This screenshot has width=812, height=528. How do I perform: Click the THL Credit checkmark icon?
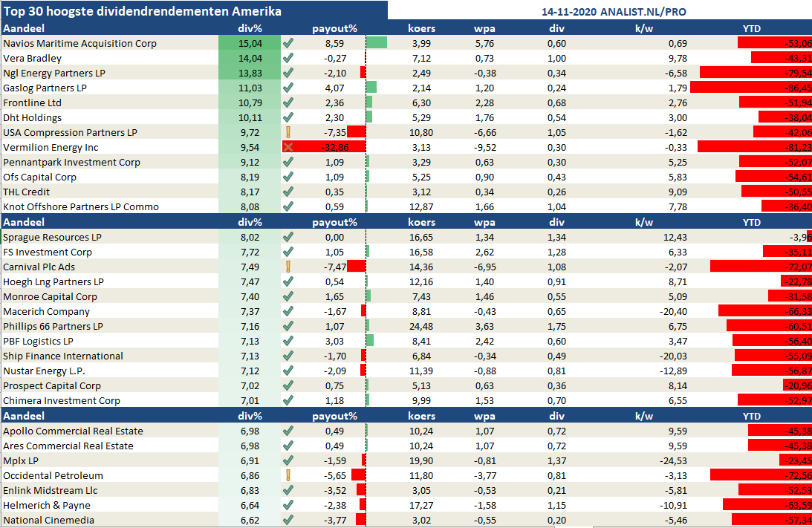pos(288,192)
